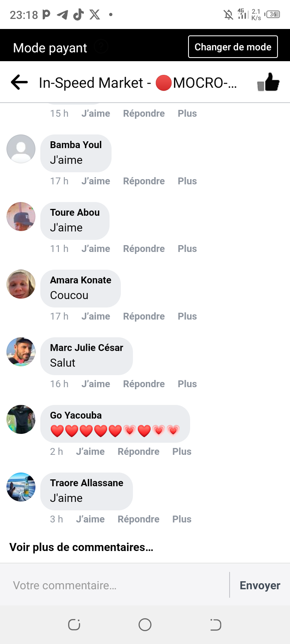Open Plus options for Amara Konate's comment
This screenshot has width=290, height=644.
pos(187,316)
